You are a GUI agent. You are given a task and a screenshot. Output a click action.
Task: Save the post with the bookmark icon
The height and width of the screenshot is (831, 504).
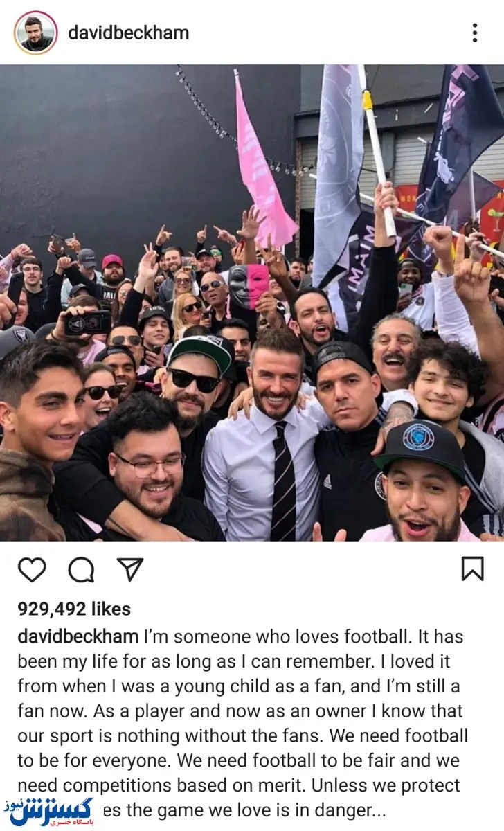(x=472, y=569)
